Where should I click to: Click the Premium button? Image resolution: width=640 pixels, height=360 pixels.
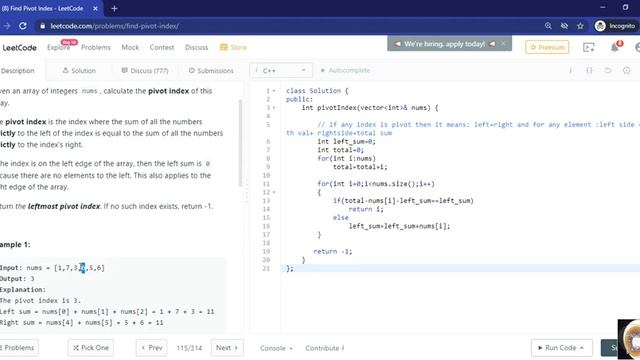tap(547, 47)
